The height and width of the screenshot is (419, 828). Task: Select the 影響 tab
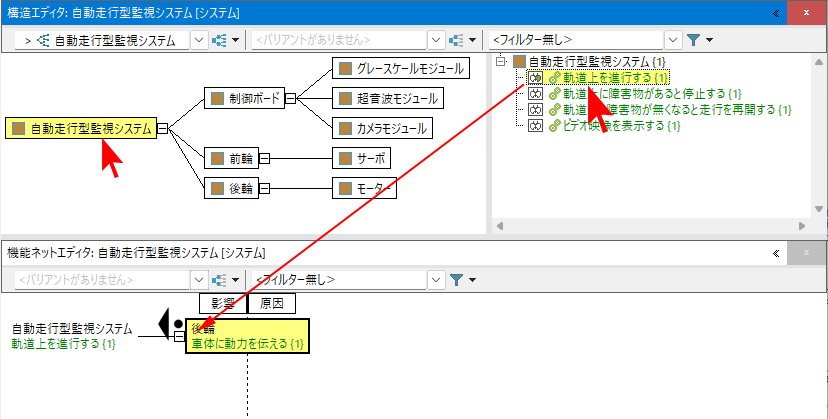coord(222,304)
